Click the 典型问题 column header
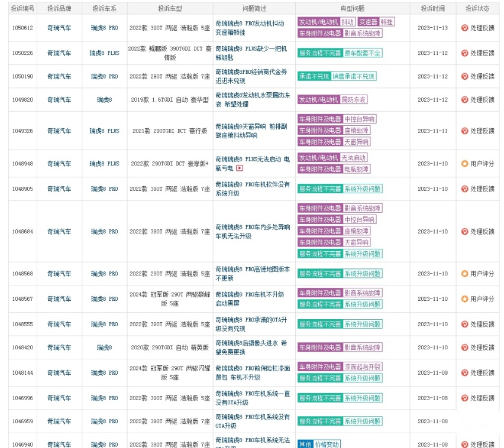504x448 pixels. click(353, 9)
